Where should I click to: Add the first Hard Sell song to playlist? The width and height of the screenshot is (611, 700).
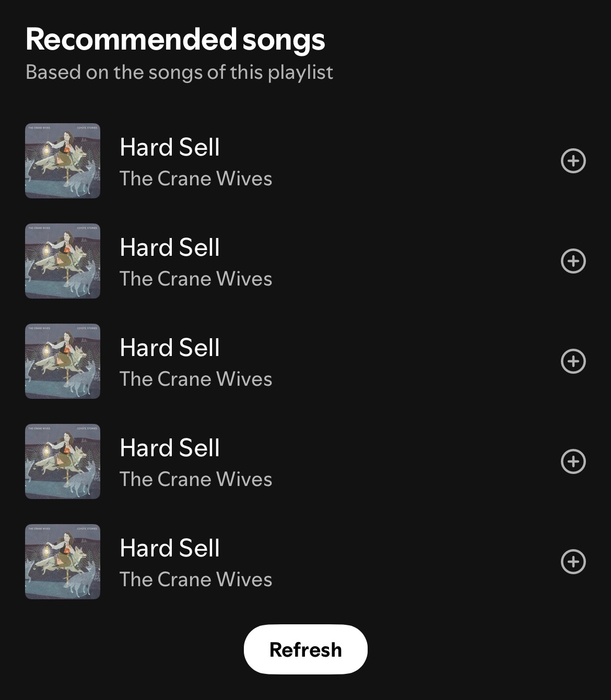click(573, 161)
